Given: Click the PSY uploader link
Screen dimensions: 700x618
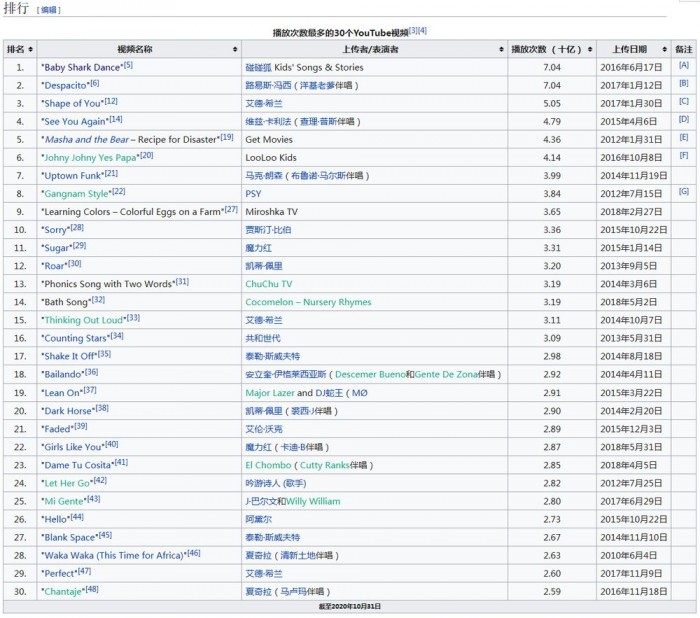Looking at the screenshot, I should click(253, 193).
